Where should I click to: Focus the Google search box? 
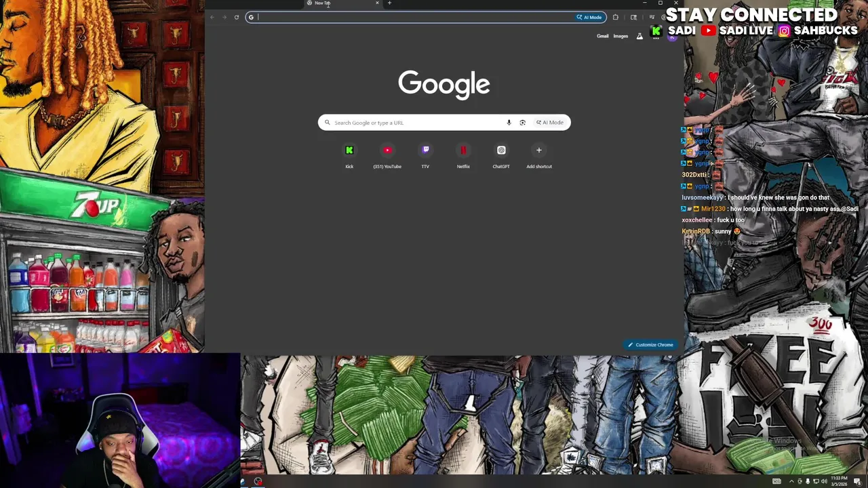point(444,123)
